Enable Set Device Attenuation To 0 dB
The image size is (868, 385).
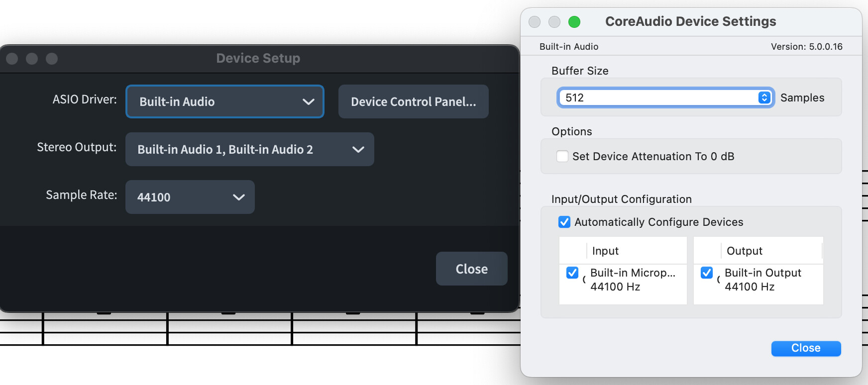(x=562, y=156)
